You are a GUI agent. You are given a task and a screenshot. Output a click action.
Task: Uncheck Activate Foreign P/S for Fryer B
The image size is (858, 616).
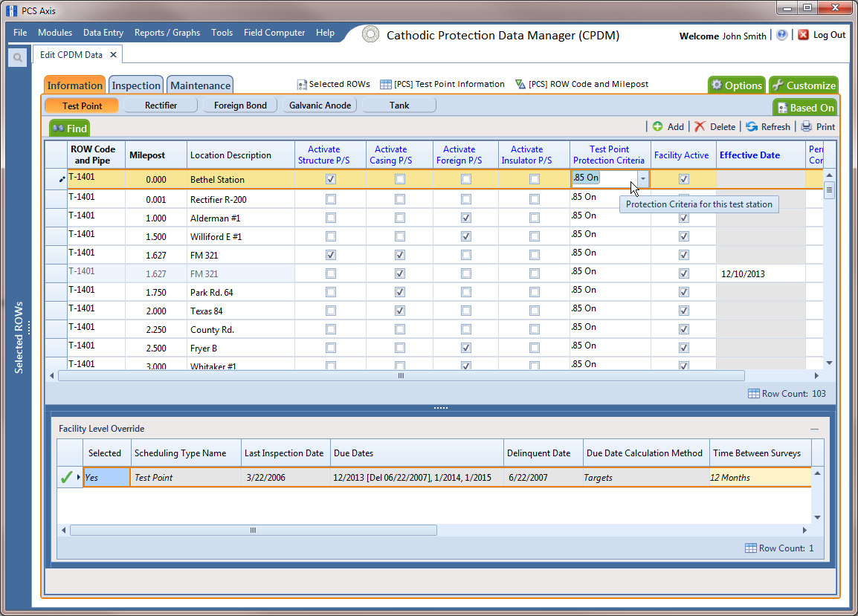[x=466, y=348]
